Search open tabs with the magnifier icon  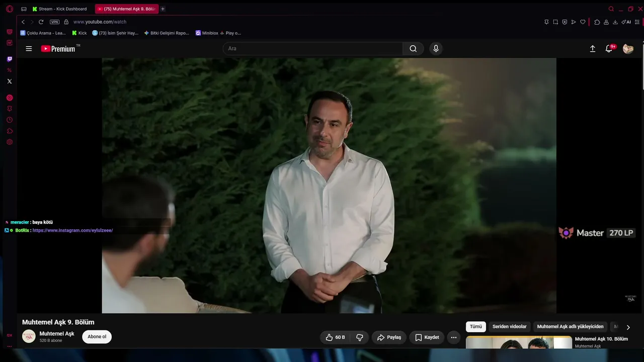(x=611, y=9)
